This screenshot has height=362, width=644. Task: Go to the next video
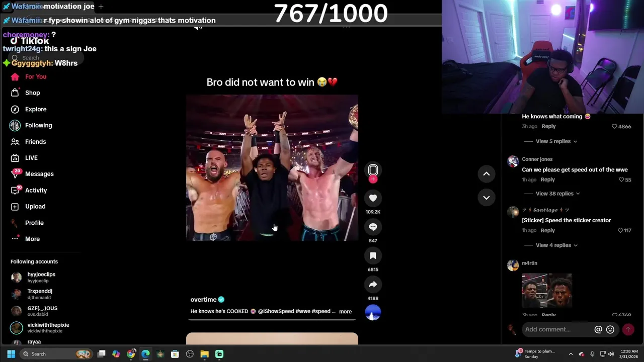pyautogui.click(x=487, y=198)
